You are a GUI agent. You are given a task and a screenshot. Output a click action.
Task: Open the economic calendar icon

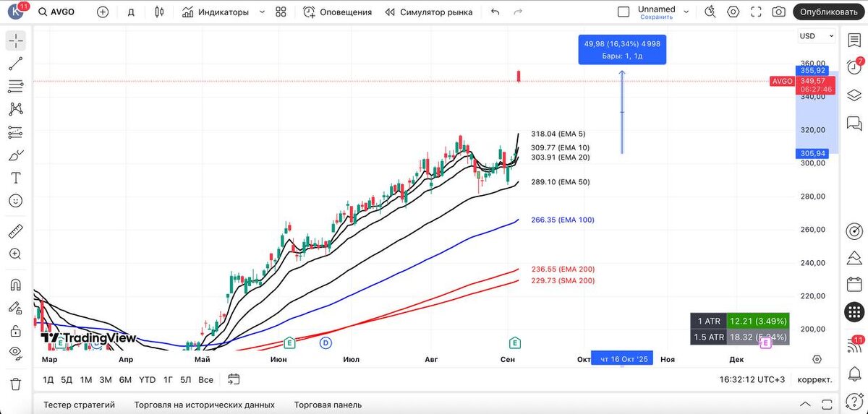(854, 284)
